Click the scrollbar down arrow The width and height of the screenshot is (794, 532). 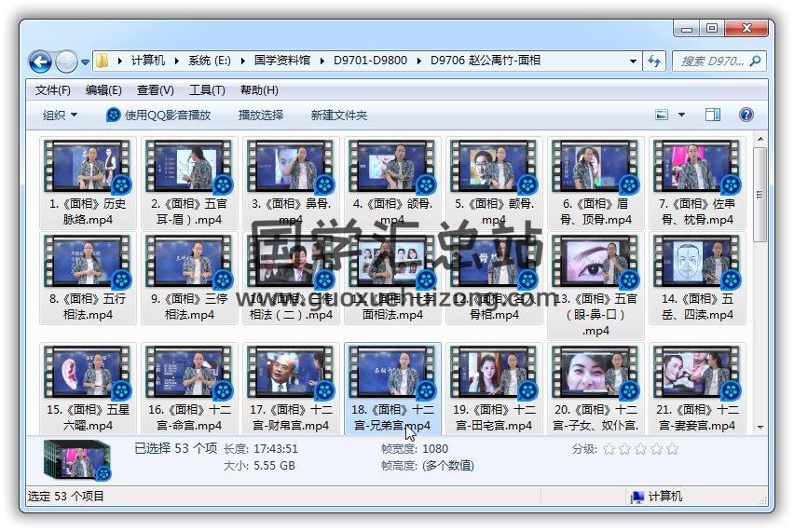pyautogui.click(x=760, y=428)
